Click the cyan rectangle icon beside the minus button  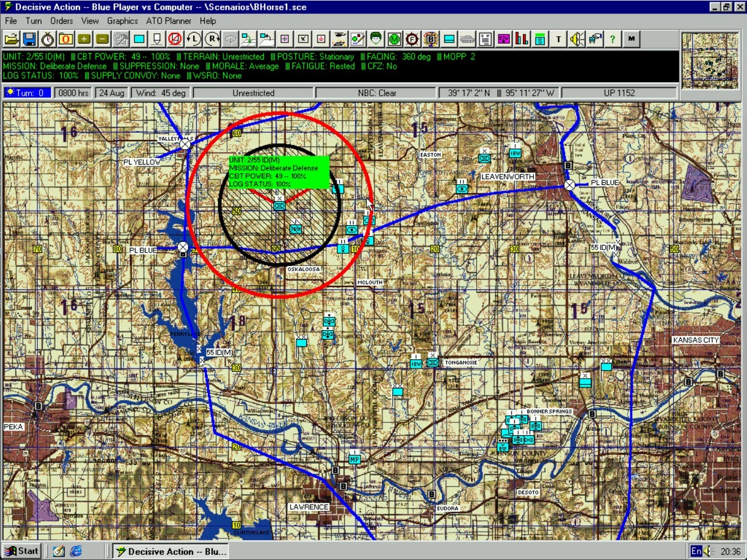coord(139,39)
